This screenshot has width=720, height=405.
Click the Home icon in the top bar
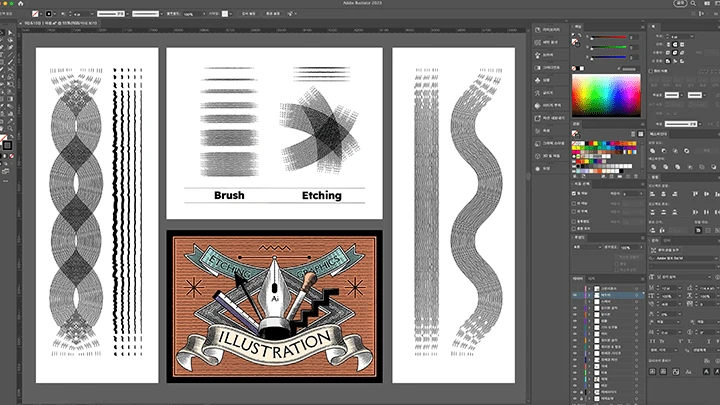(20, 3)
